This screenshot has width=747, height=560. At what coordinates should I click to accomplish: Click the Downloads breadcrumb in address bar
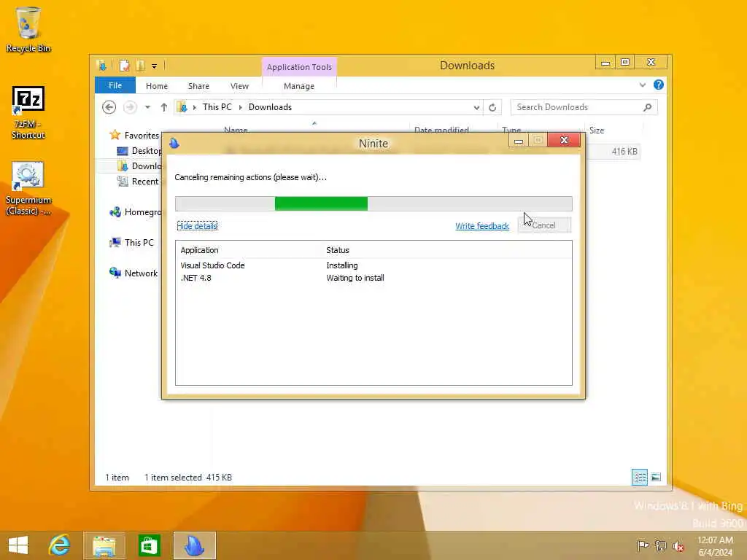(x=270, y=107)
